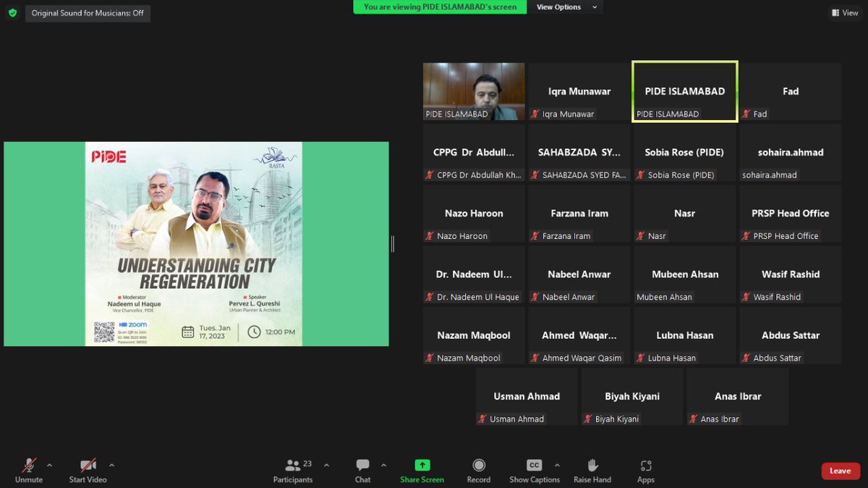Click the muted mic icon beside Farzana Iram
Image resolution: width=868 pixels, height=488 pixels.
pos(536,236)
